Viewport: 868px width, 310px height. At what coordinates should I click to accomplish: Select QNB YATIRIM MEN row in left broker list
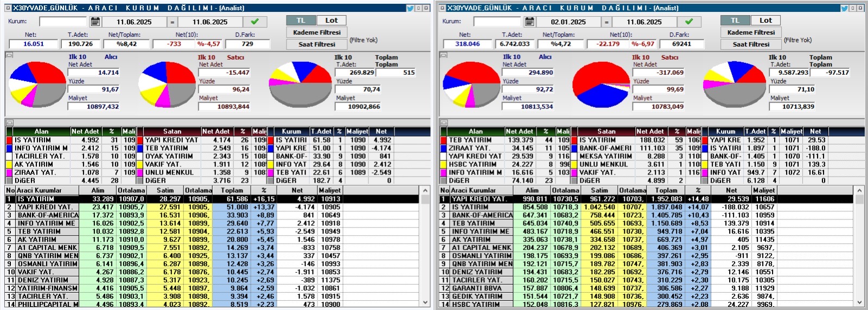coord(212,256)
